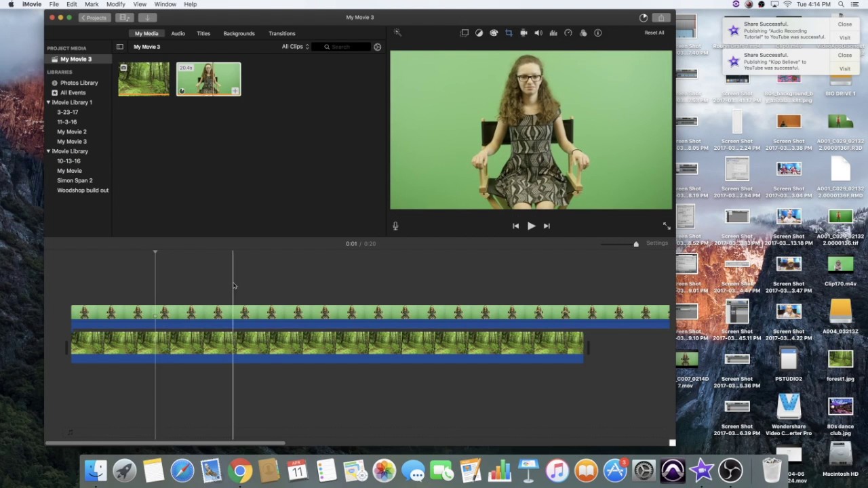Screen dimensions: 868x488
Task: Open forest1.jpg on the desktop
Action: (x=840, y=365)
